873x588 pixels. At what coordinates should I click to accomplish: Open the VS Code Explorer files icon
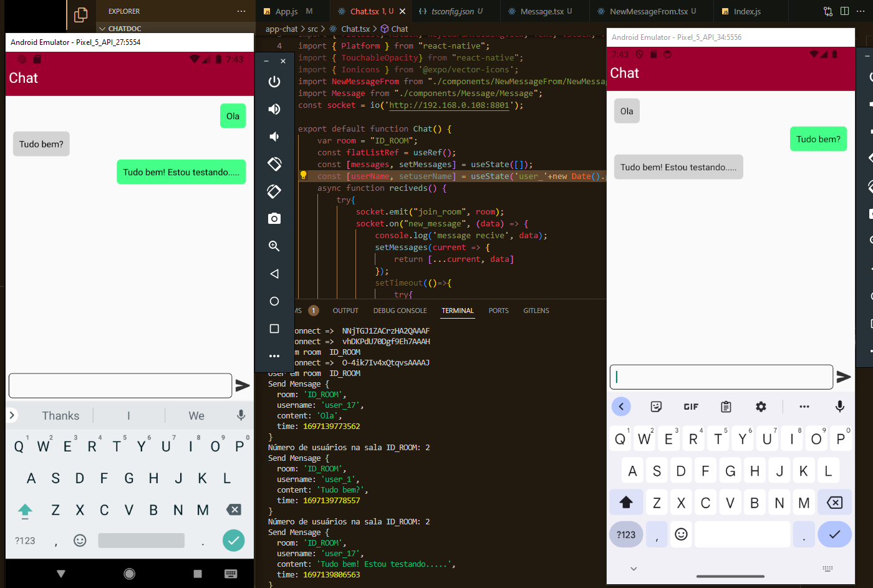[80, 14]
